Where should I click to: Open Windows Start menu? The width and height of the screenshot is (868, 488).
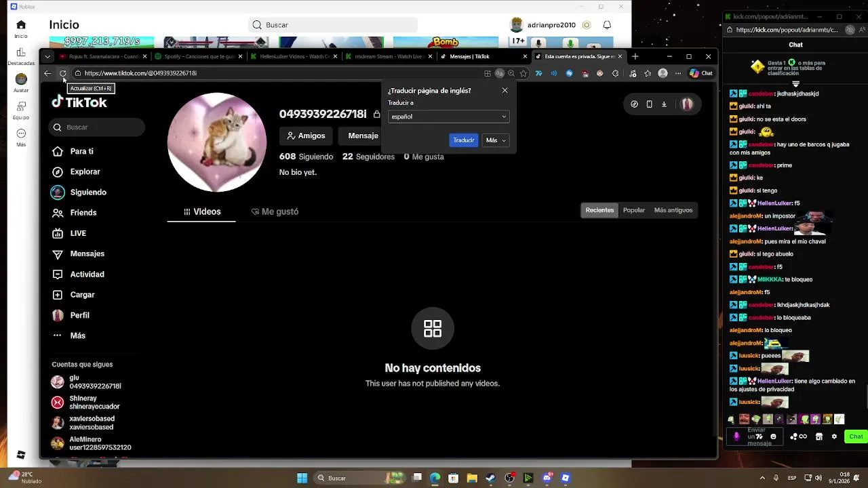click(x=302, y=478)
